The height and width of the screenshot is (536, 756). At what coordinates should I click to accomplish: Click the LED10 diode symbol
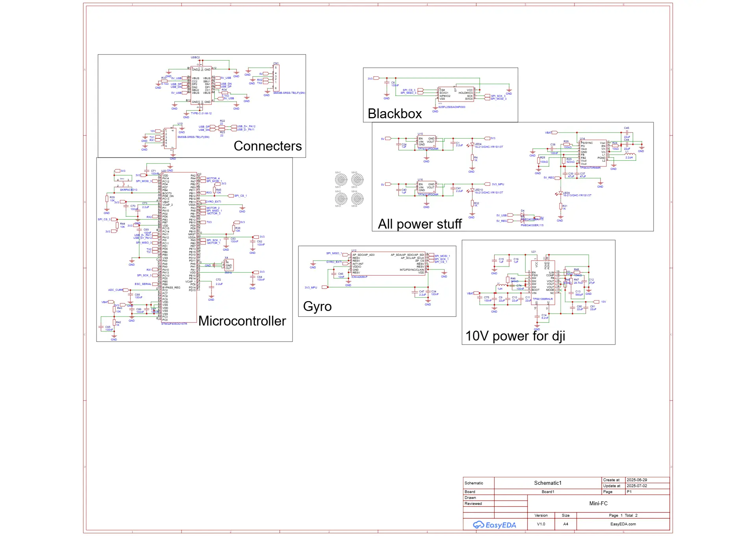point(472,190)
